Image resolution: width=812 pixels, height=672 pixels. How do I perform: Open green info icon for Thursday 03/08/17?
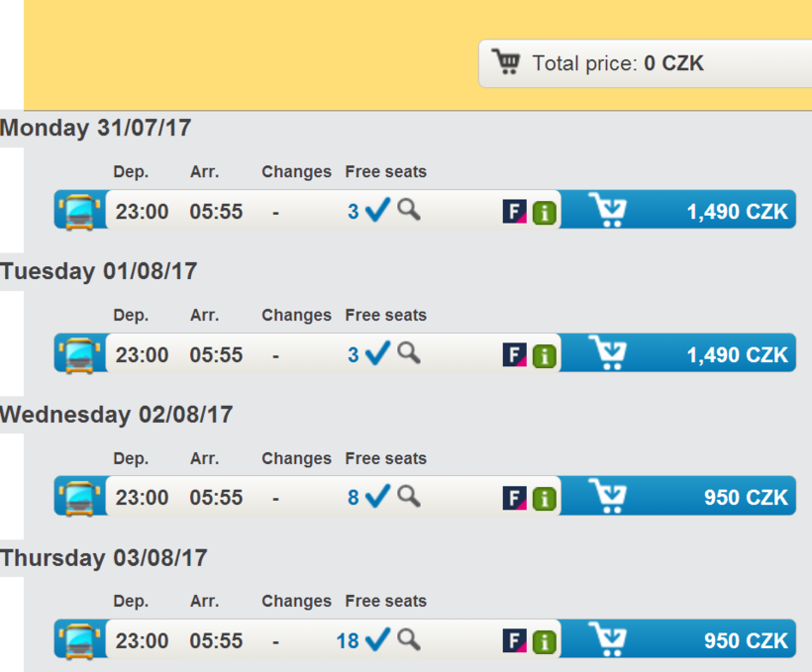tap(544, 641)
